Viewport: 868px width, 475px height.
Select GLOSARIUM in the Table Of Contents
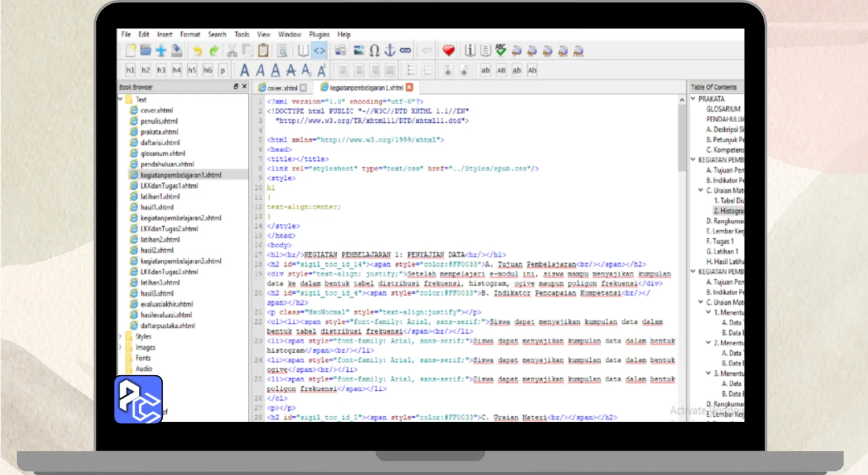tap(723, 109)
